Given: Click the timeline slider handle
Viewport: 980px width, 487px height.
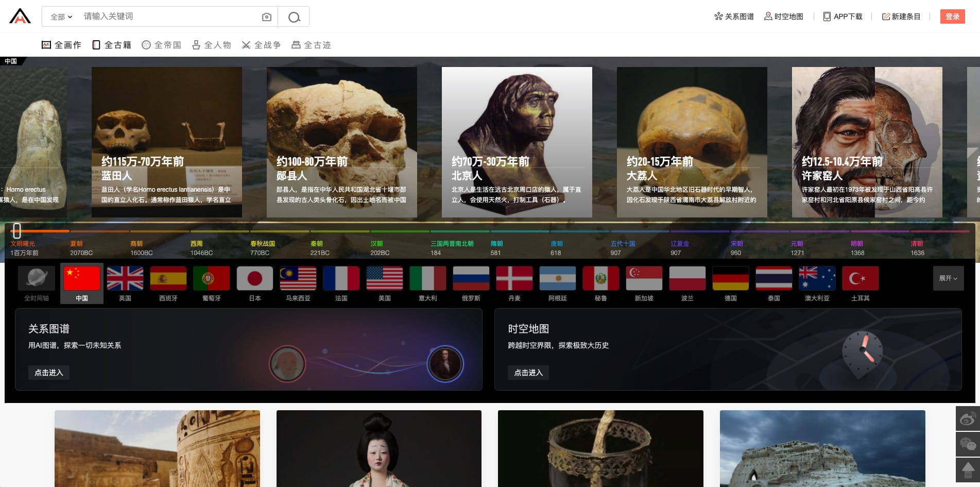Looking at the screenshot, I should pyautogui.click(x=17, y=230).
